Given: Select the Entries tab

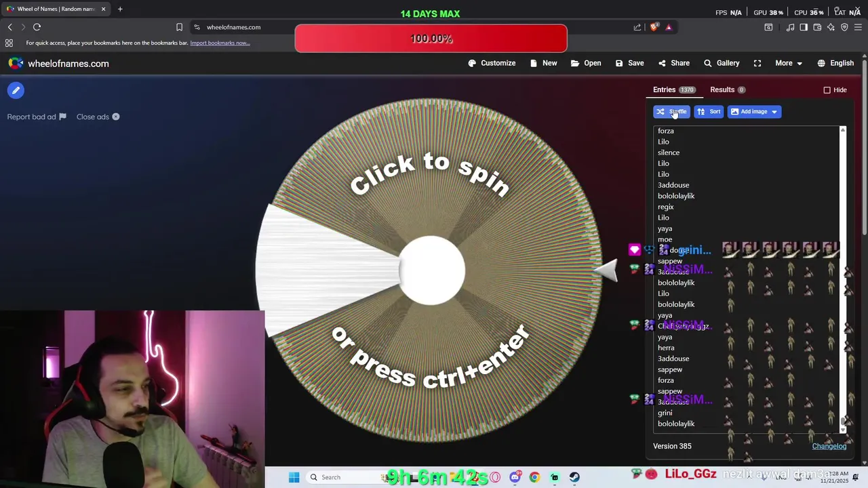Looking at the screenshot, I should coord(674,89).
